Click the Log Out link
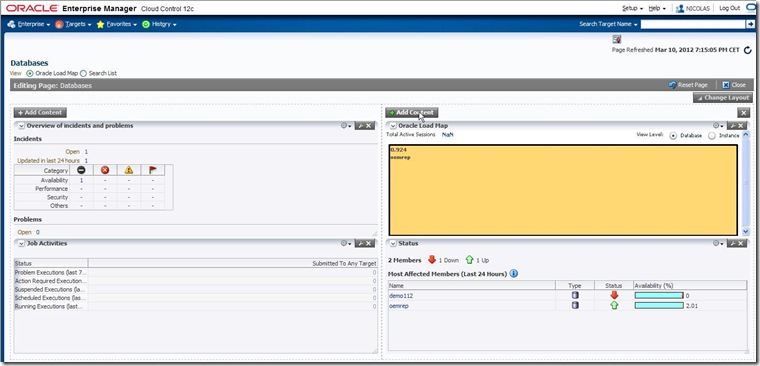Screen dimensions: 760x366 coord(729,8)
